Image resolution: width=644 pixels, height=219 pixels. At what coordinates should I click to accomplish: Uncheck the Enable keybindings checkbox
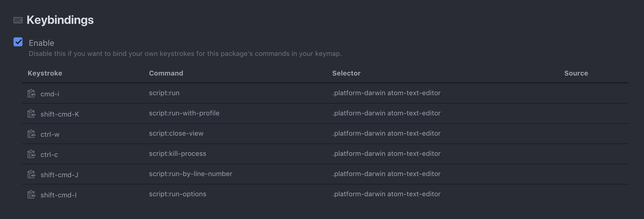(18, 42)
